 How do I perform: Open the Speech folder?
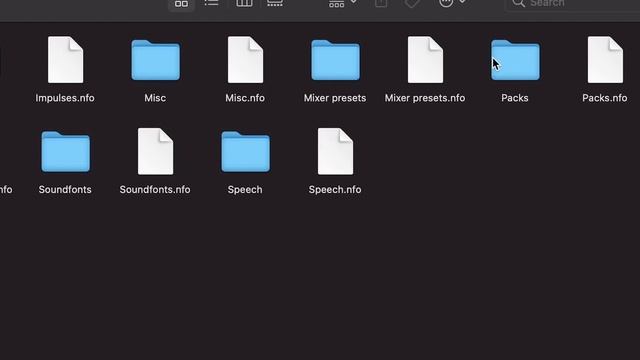point(245,151)
